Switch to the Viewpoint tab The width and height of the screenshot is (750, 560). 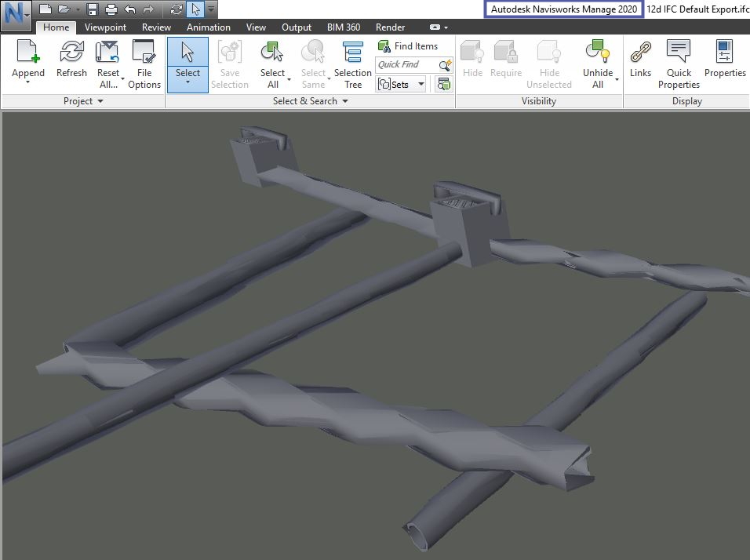click(105, 27)
